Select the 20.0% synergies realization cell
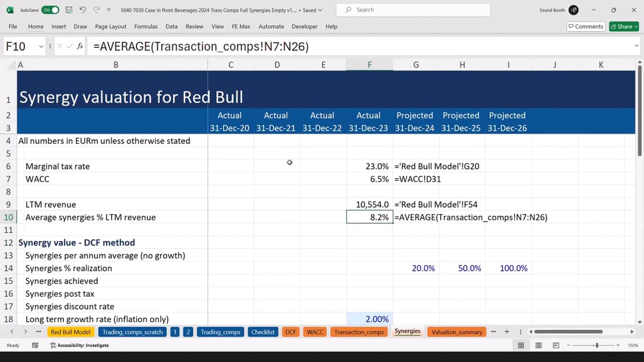This screenshot has width=644, height=362. click(416, 268)
